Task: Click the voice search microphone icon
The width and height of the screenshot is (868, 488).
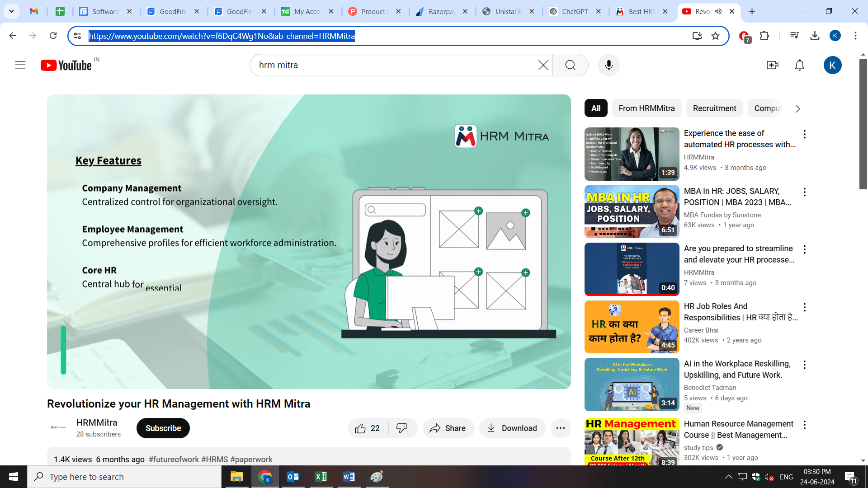Action: point(609,65)
